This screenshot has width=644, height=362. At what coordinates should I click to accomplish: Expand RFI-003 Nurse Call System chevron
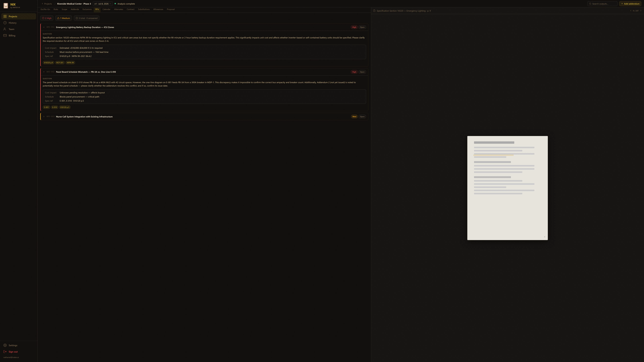point(44,117)
